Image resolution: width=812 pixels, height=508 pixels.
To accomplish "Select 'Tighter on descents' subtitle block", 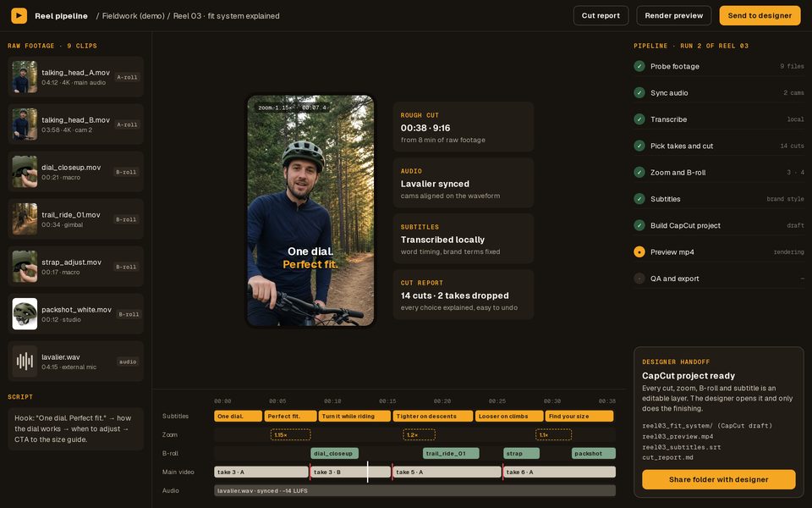I will [432, 417].
